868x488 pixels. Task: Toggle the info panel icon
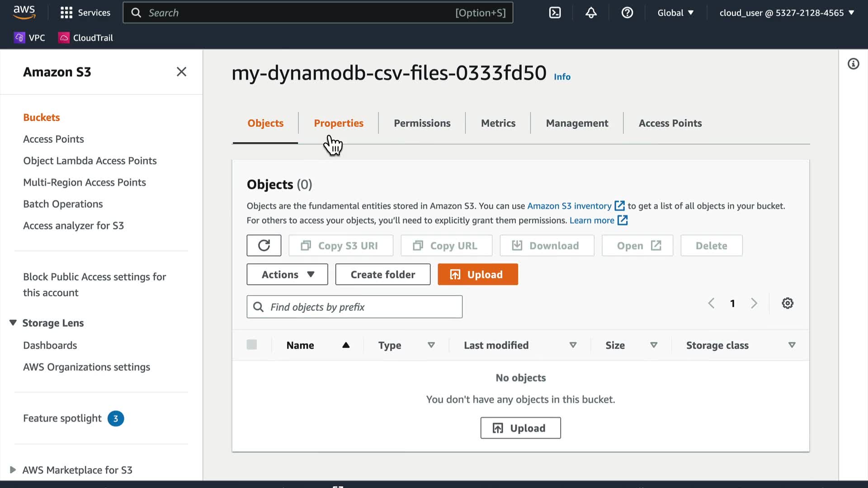point(853,64)
